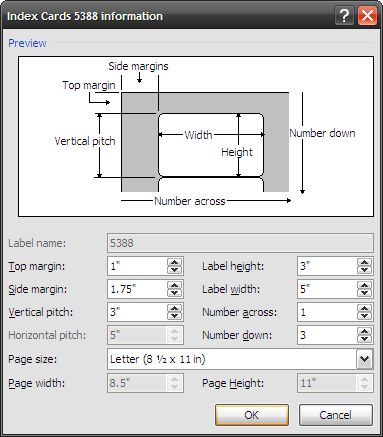Increase Number down with up arrow
Screen dimensions: 383x437
tap(365, 331)
